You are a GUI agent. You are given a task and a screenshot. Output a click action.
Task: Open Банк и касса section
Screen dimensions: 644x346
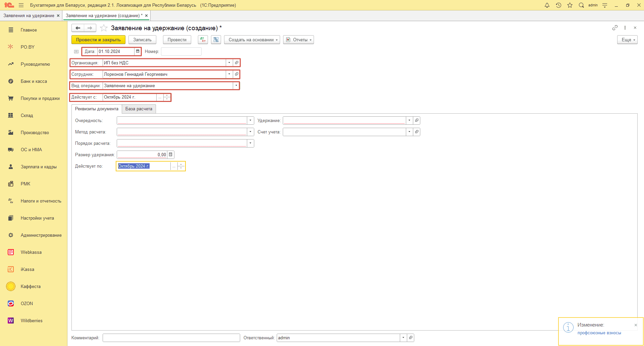point(34,81)
